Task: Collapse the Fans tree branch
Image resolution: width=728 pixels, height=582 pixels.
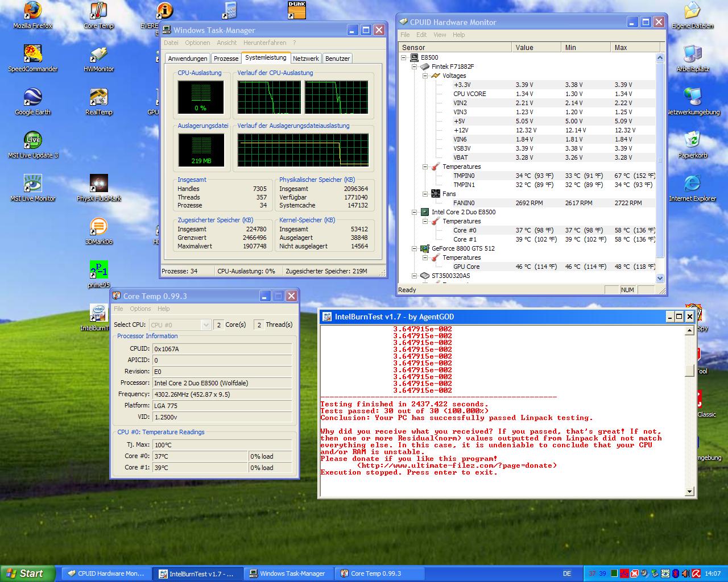Action: [x=425, y=194]
